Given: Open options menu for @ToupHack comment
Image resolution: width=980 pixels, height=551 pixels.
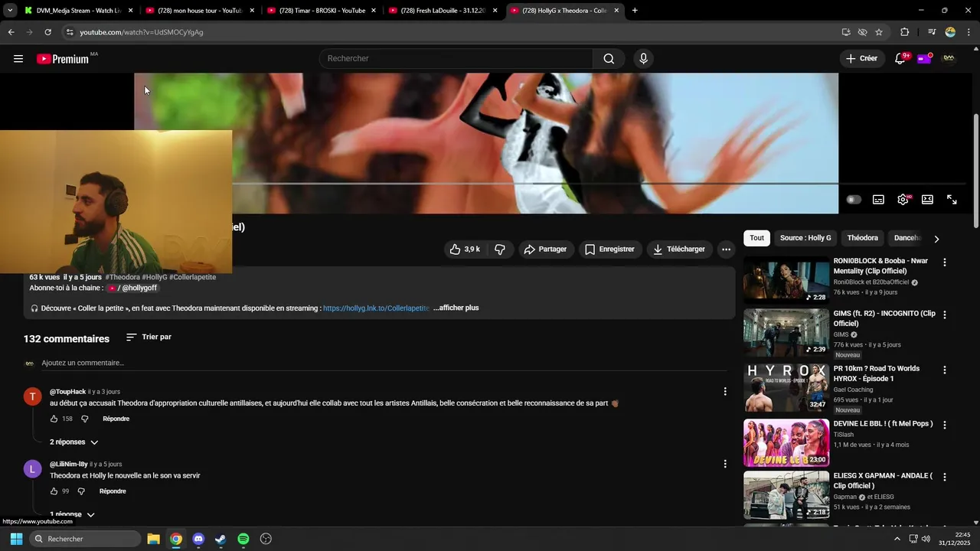Looking at the screenshot, I should [x=725, y=392].
